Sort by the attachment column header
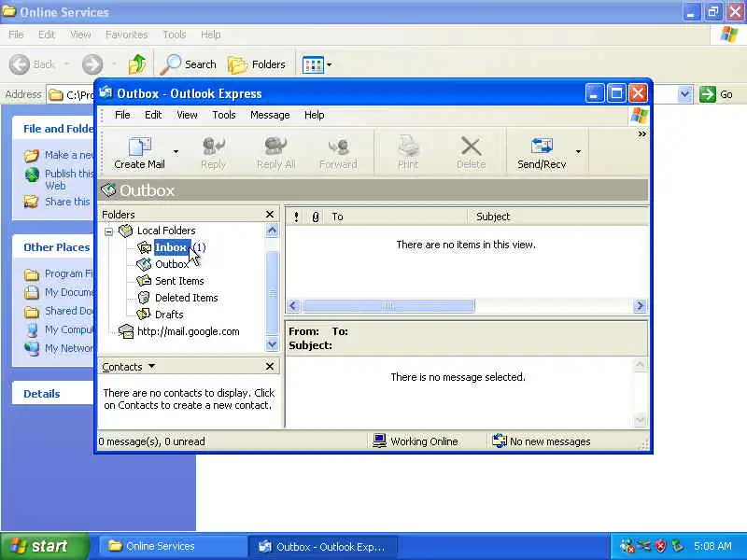The height and width of the screenshot is (560, 747). [x=315, y=217]
